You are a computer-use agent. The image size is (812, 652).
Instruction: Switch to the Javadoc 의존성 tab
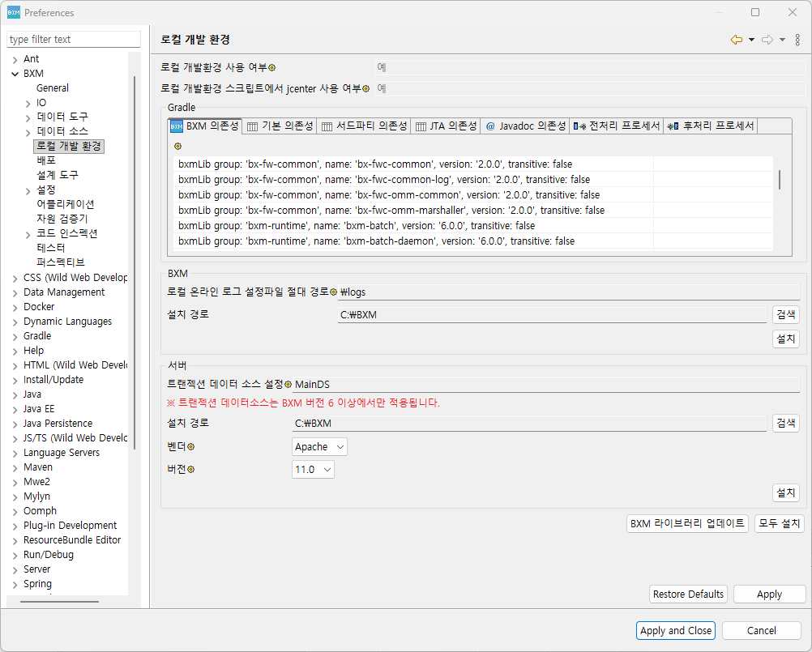(x=526, y=126)
